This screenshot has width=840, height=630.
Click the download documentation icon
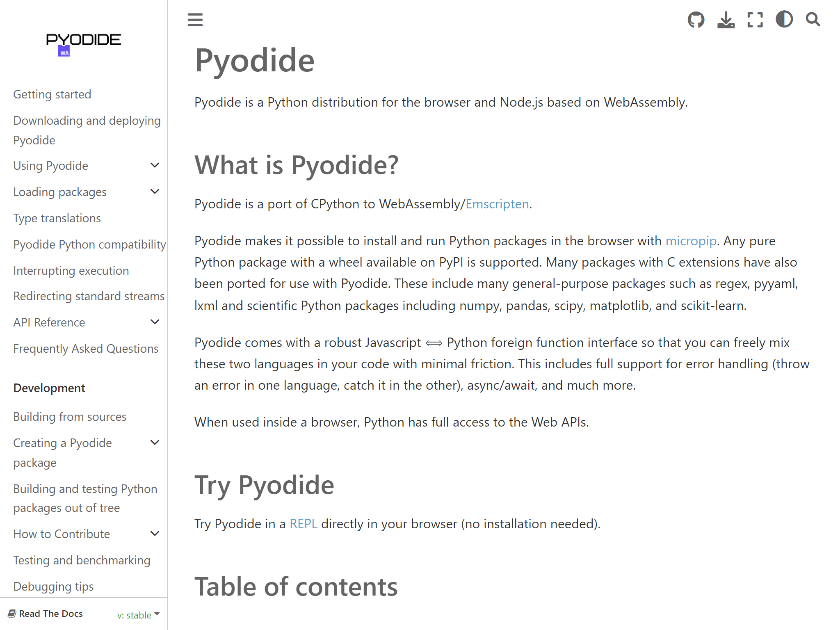(726, 19)
